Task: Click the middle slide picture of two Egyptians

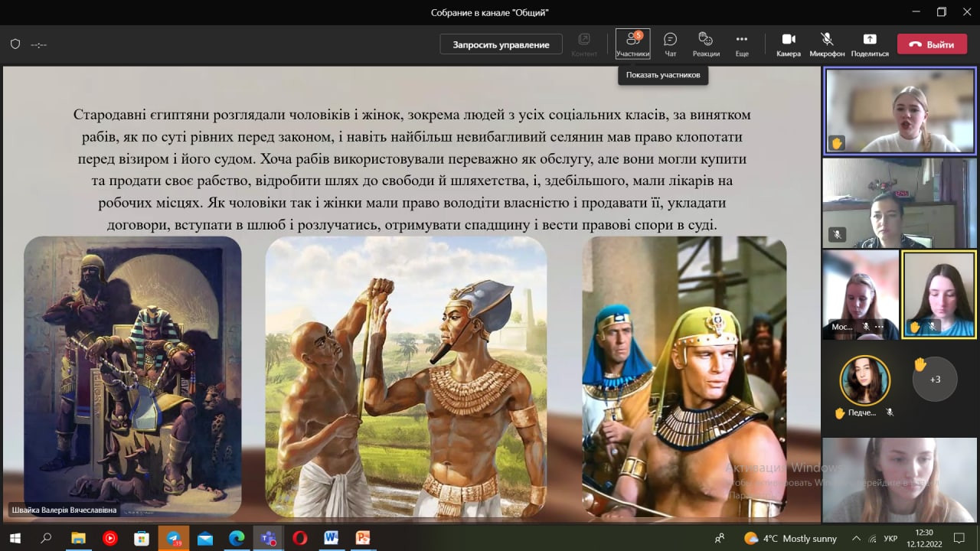Action: tap(406, 377)
